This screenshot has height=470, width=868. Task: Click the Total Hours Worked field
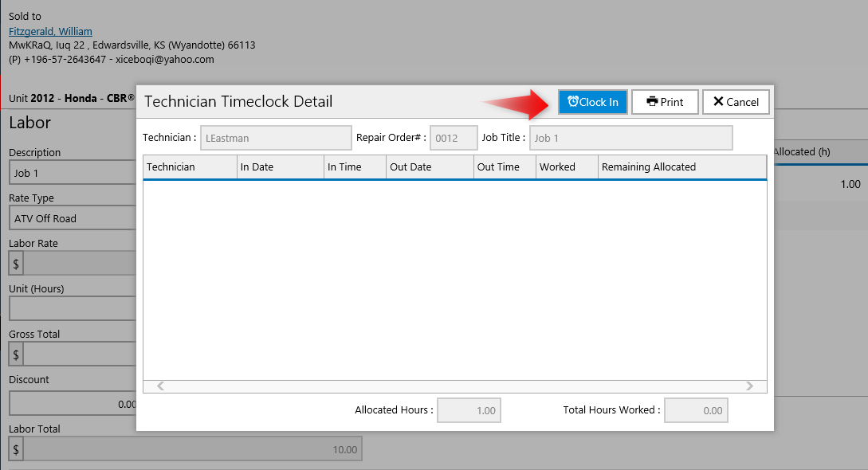click(696, 410)
